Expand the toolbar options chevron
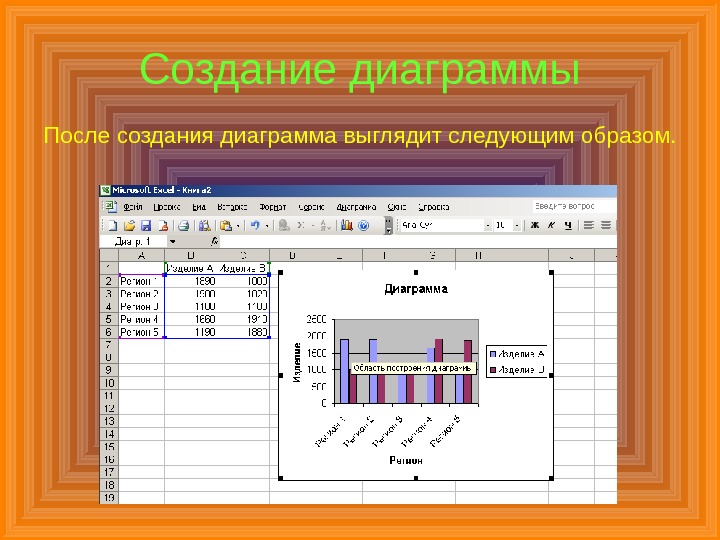The image size is (720, 540). click(x=388, y=225)
